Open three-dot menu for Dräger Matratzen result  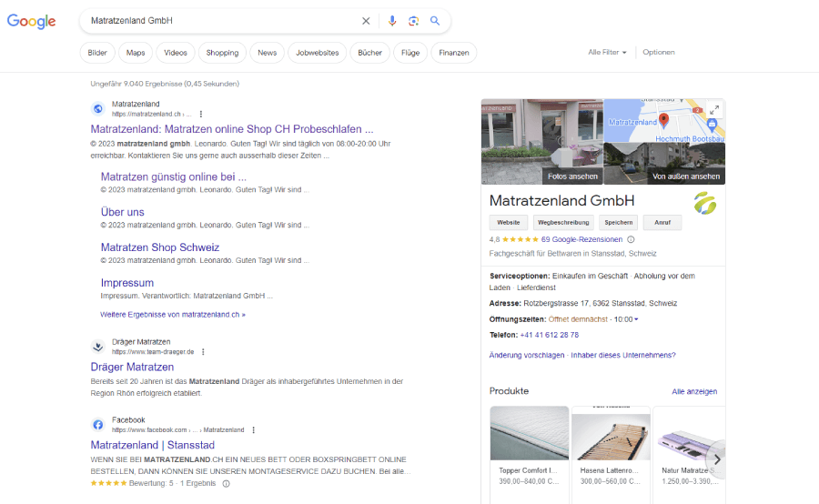203,352
